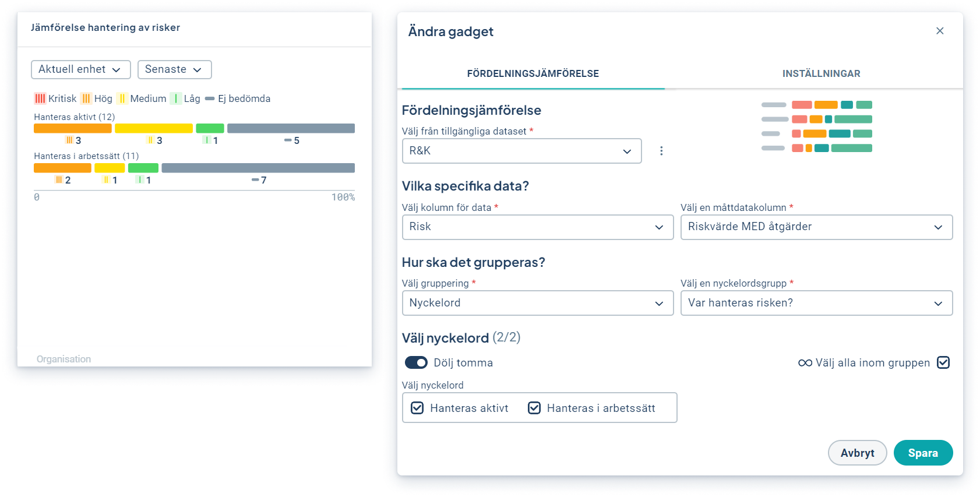
Task: Open Var hanteras risken? keyword group dropdown
Action: [x=816, y=303]
